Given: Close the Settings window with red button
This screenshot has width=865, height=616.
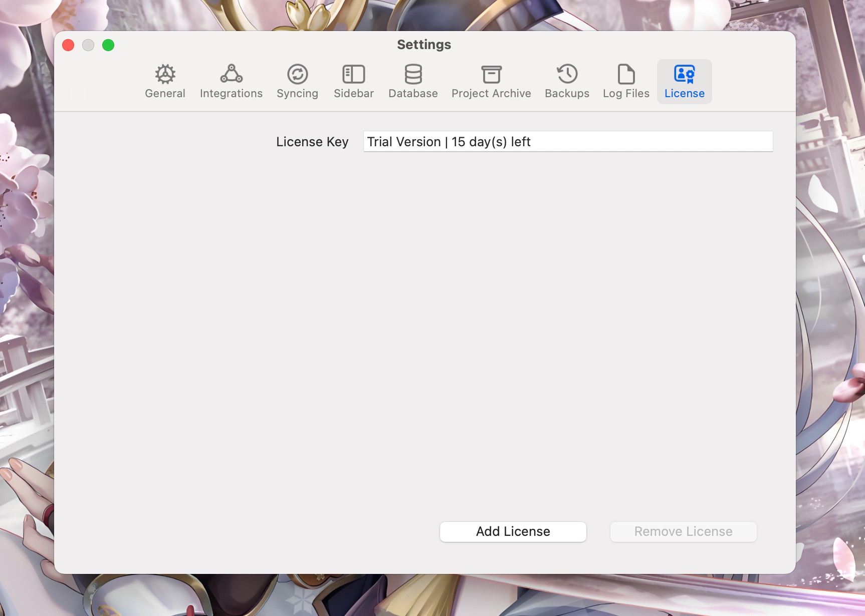Looking at the screenshot, I should tap(68, 45).
